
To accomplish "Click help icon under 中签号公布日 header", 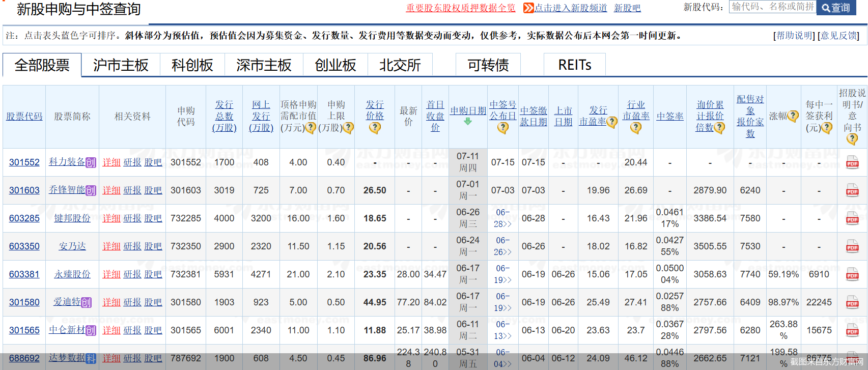I will pyautogui.click(x=503, y=128).
